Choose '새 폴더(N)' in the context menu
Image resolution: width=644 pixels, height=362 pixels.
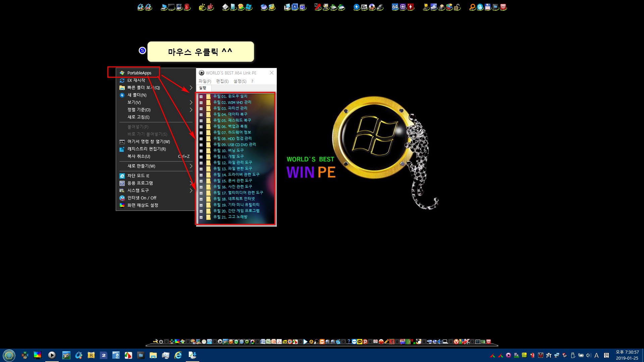156,95
